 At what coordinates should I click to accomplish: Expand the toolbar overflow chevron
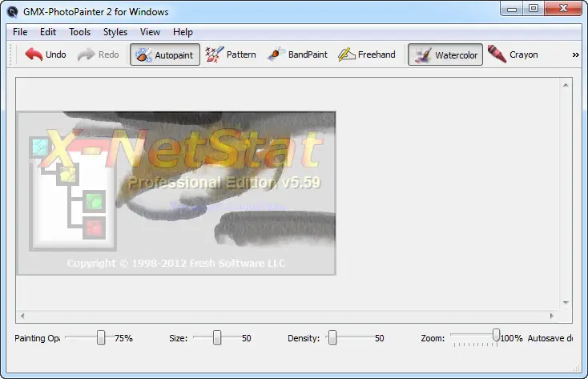click(576, 54)
